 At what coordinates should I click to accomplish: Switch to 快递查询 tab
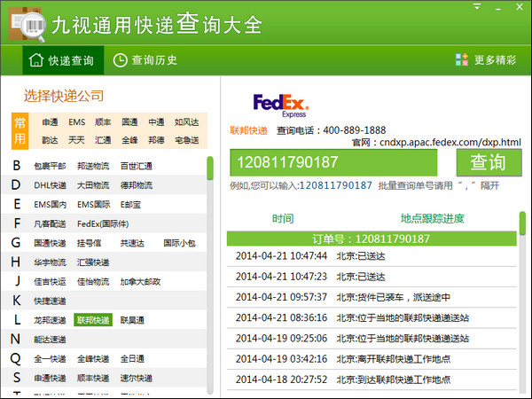[x=63, y=60]
